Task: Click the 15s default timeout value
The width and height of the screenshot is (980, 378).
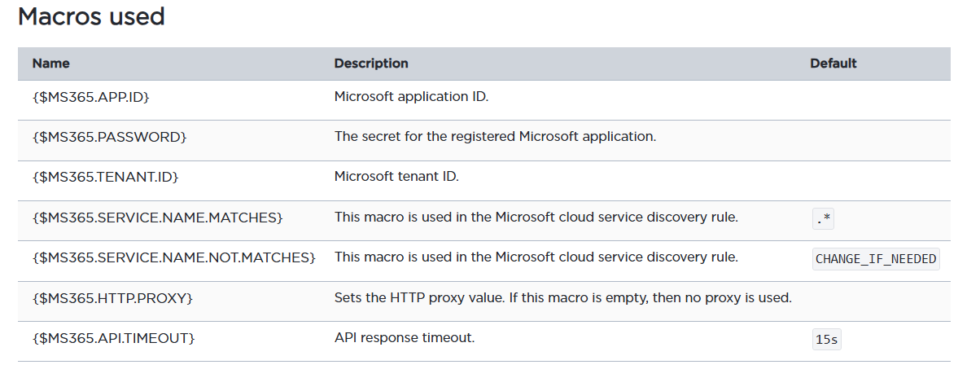Action: coord(825,339)
